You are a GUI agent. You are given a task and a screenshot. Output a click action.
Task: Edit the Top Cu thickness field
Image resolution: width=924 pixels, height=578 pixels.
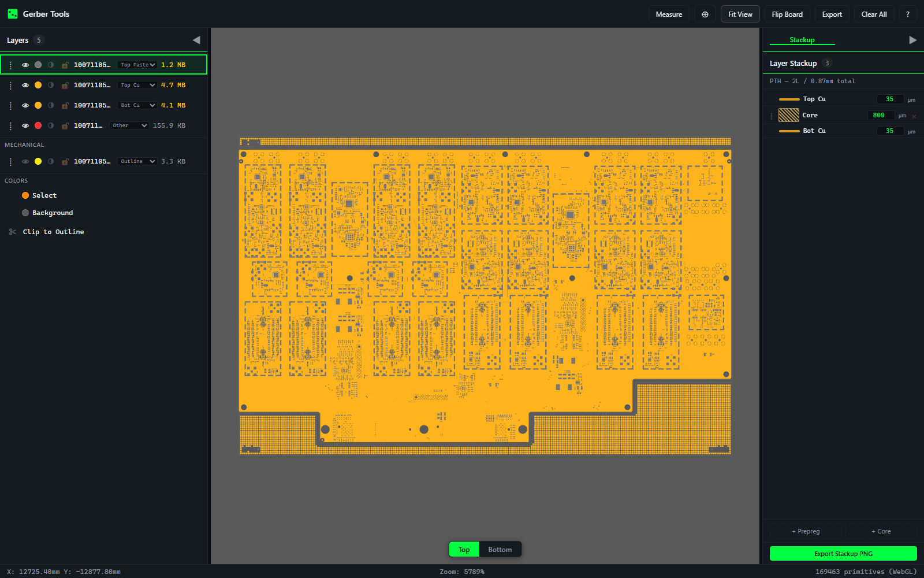pos(890,99)
